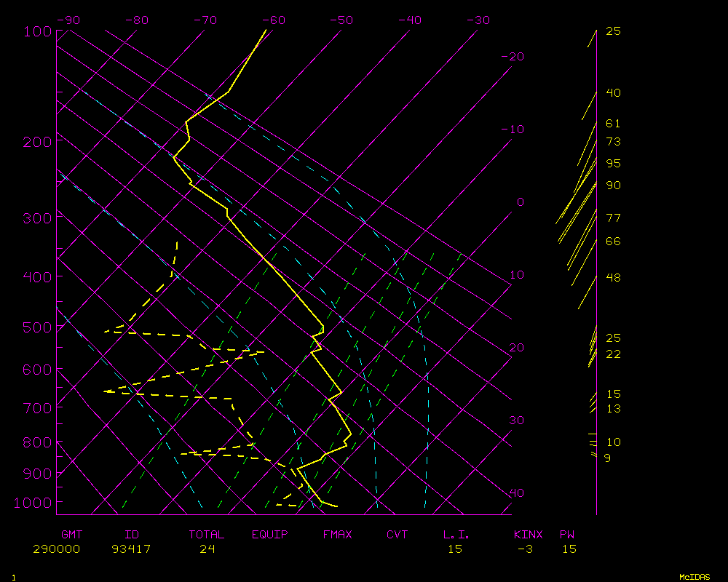Screen dimensions: 728x582
Task: Click the wind speed 95 label
Action: (x=613, y=164)
